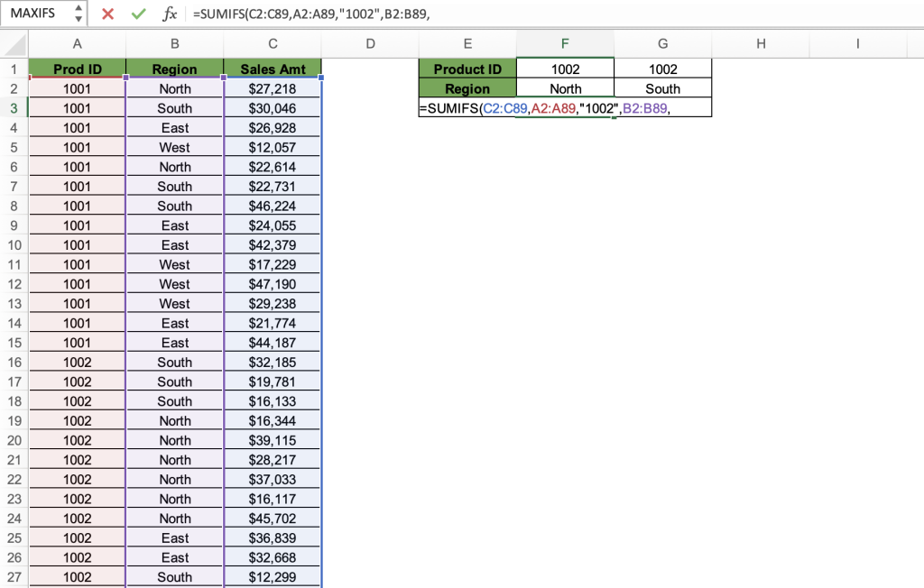Select column A header
Screen dimensions: 924x588
click(77, 43)
